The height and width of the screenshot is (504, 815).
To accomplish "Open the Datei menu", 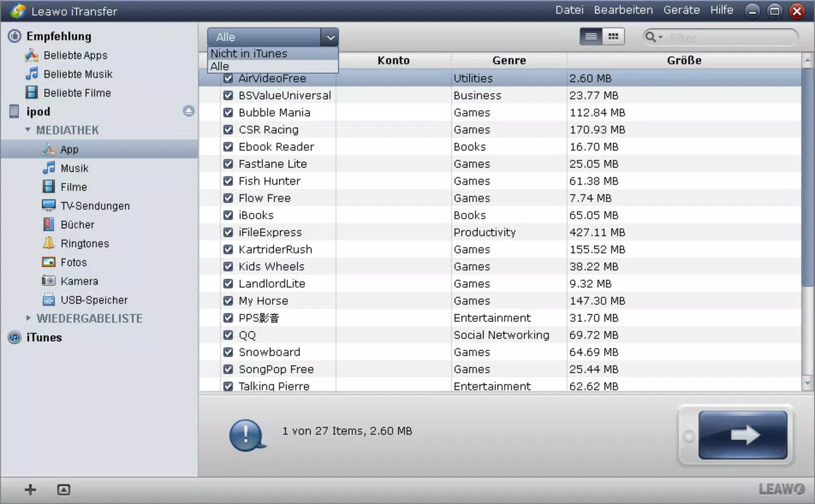I will pos(569,10).
